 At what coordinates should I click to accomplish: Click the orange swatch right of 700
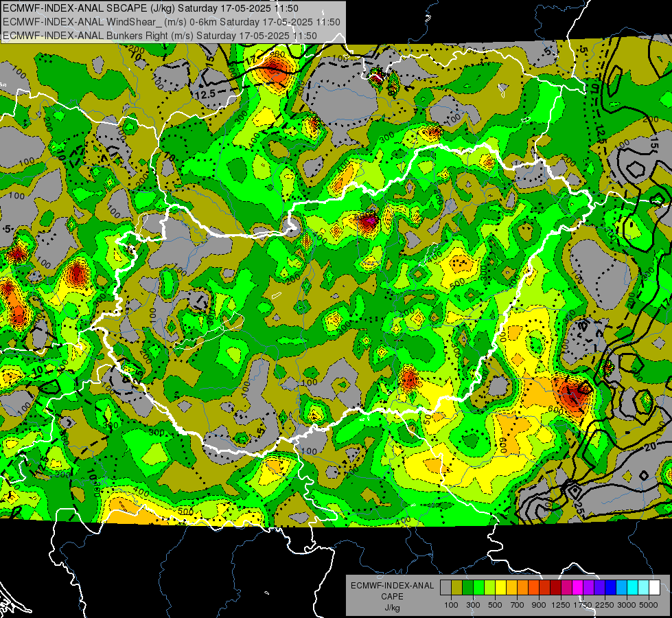[x=523, y=588]
